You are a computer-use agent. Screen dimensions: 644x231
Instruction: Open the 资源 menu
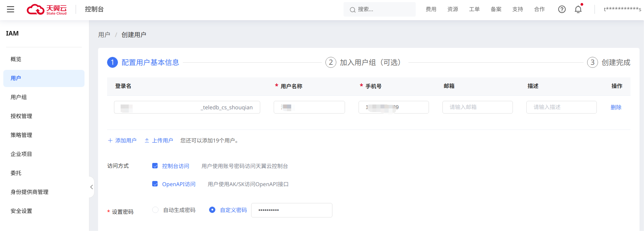(x=453, y=9)
